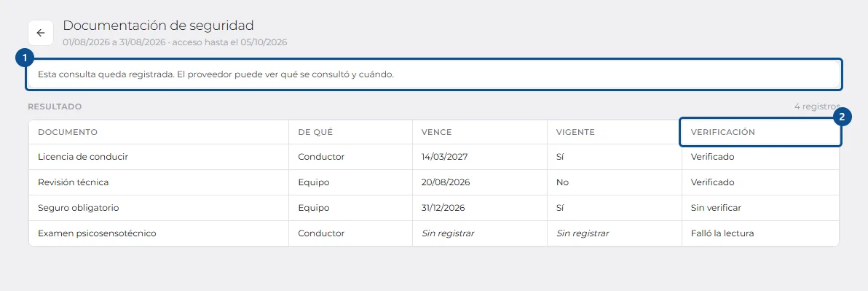Click the expiry date 31/12/2026
This screenshot has width=868, height=291.
point(443,208)
